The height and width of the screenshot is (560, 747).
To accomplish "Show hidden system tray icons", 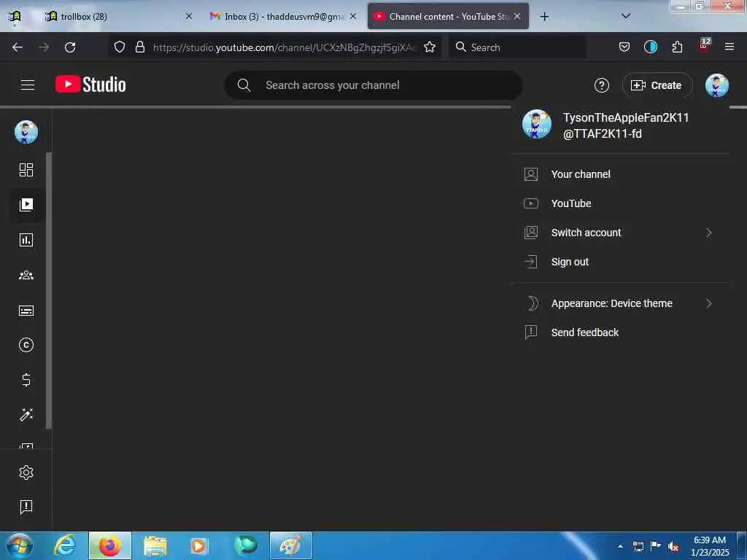I will coord(620,547).
